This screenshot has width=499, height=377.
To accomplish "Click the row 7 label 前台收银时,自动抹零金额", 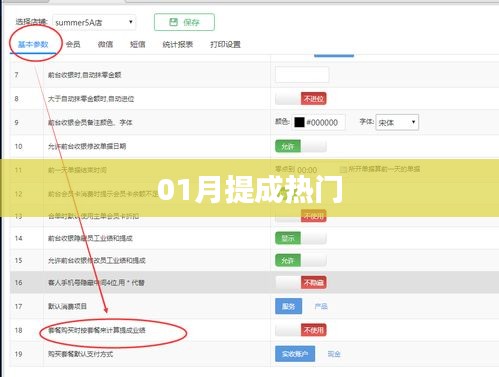I will tap(84, 75).
